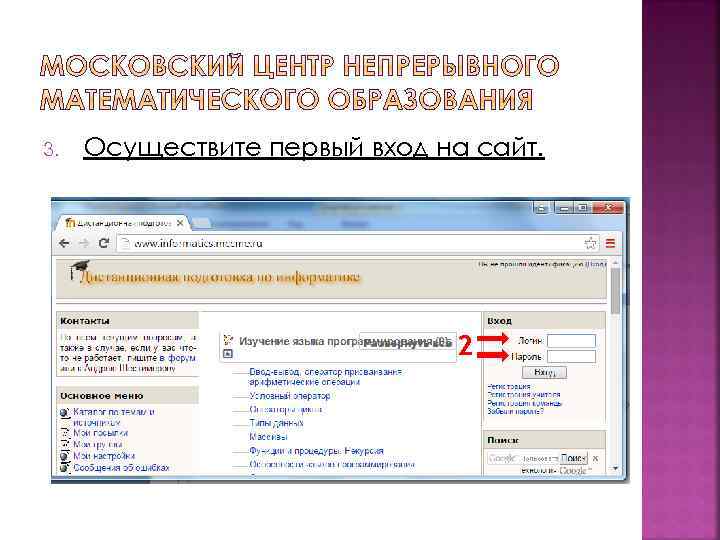Click the Дистанционная подготовка по информатике header
This screenshot has width=720, height=540.
(x=220, y=278)
